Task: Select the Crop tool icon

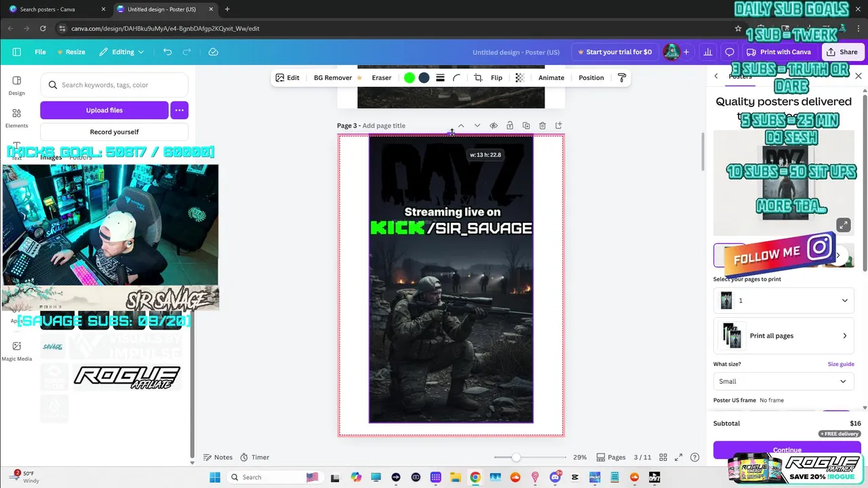Action: (x=478, y=78)
